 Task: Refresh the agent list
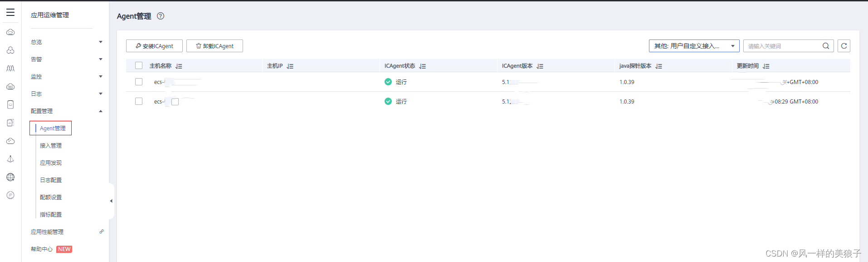click(x=844, y=46)
